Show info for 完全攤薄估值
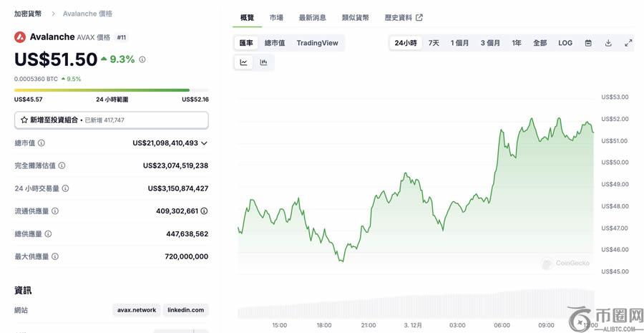 [x=62, y=165]
